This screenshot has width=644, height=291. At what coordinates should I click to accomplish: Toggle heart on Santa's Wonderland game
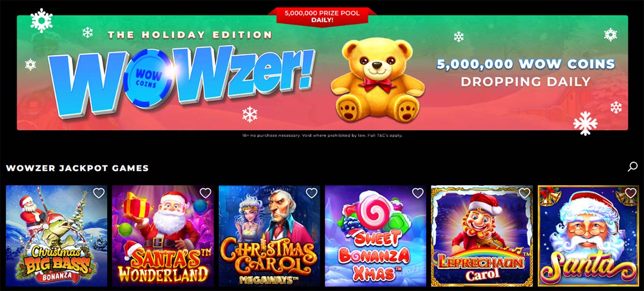coord(205,193)
